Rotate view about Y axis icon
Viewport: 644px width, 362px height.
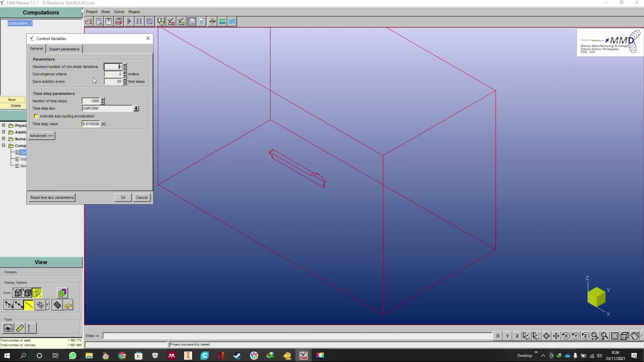(x=575, y=336)
